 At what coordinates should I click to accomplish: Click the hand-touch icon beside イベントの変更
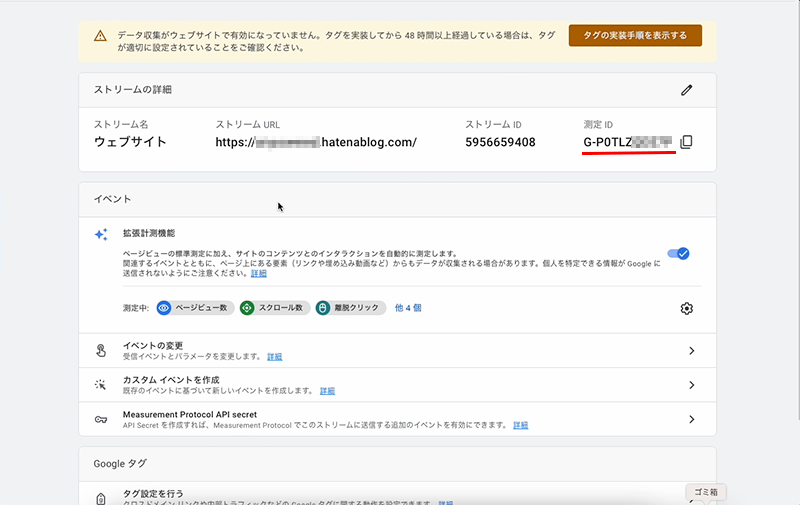(x=101, y=350)
